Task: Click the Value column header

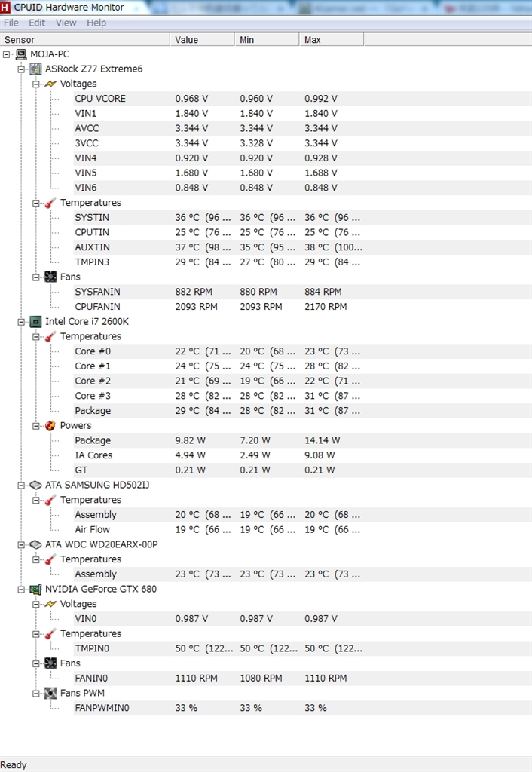Action: [187, 39]
